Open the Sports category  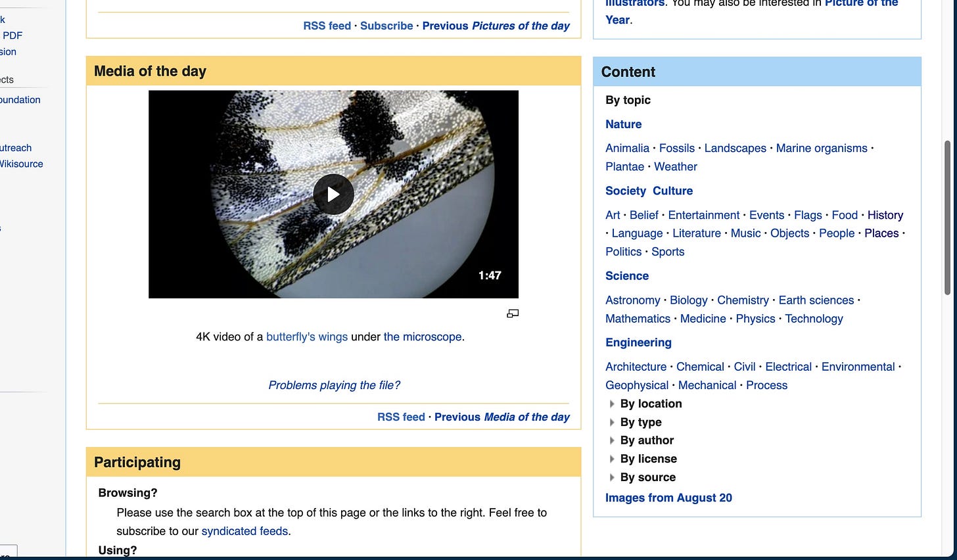point(668,252)
